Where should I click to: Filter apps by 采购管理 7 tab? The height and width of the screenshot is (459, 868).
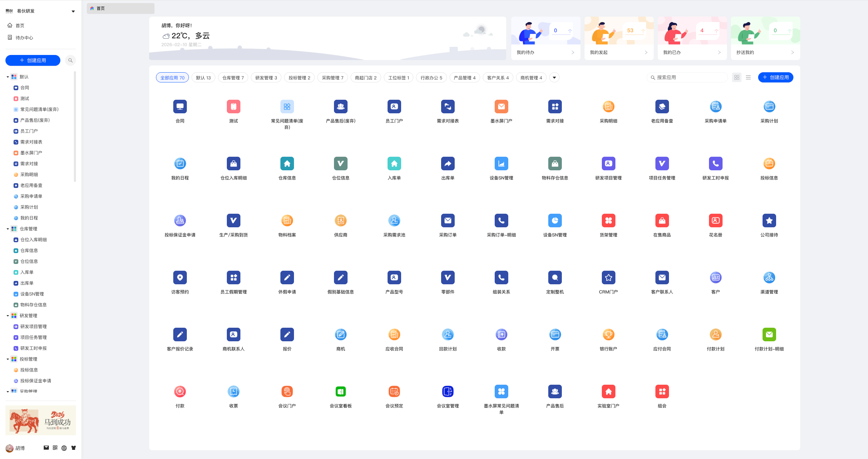point(332,78)
